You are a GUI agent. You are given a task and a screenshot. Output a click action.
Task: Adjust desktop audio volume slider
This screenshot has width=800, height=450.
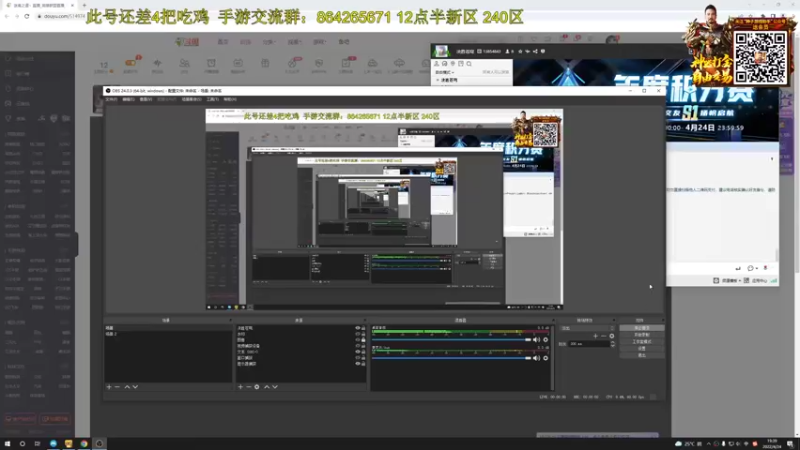452,340
